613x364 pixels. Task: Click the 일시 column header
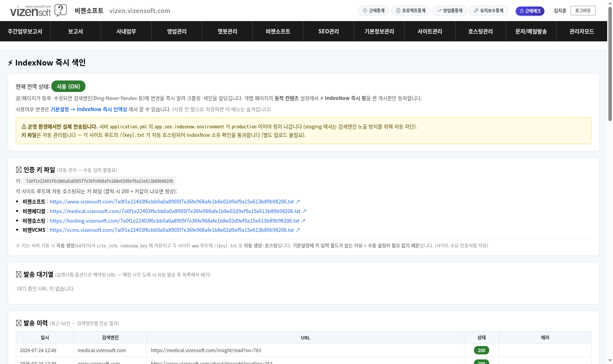point(45,338)
